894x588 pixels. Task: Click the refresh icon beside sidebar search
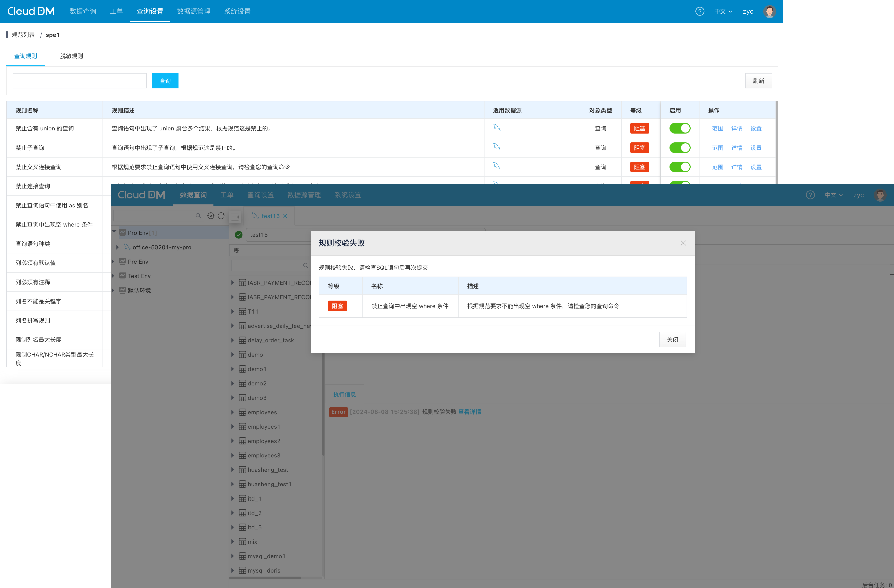coord(221,216)
